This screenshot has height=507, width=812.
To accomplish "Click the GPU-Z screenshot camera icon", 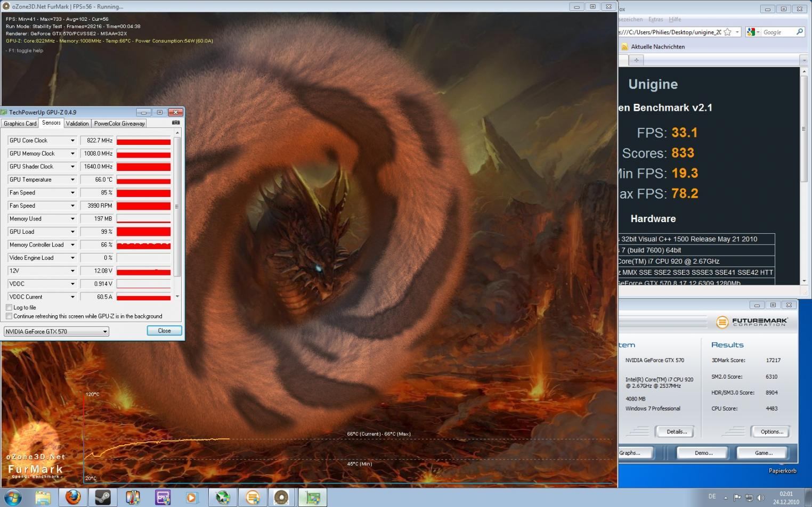I will coord(176,122).
